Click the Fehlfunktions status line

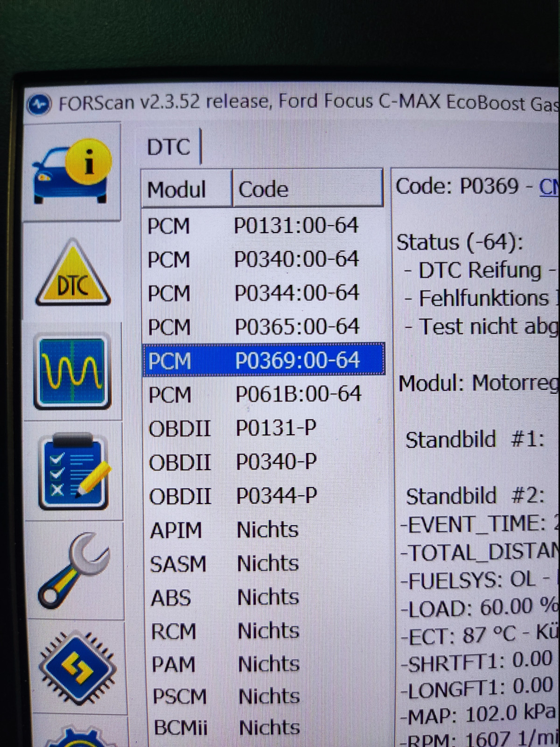(481, 298)
